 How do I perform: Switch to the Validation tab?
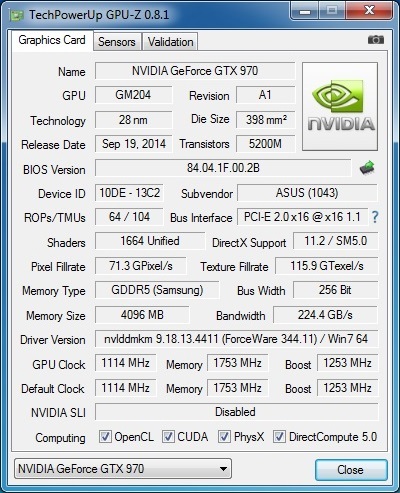point(170,42)
